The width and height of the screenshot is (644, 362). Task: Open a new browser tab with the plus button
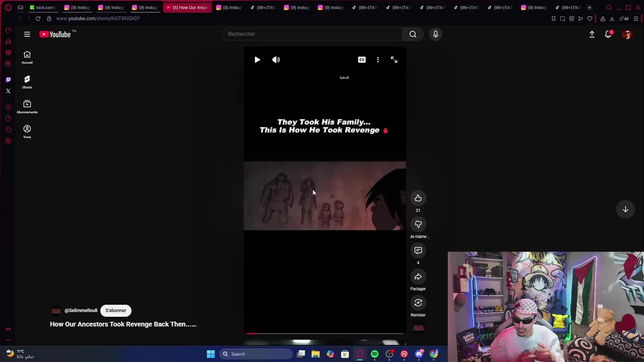tap(589, 8)
